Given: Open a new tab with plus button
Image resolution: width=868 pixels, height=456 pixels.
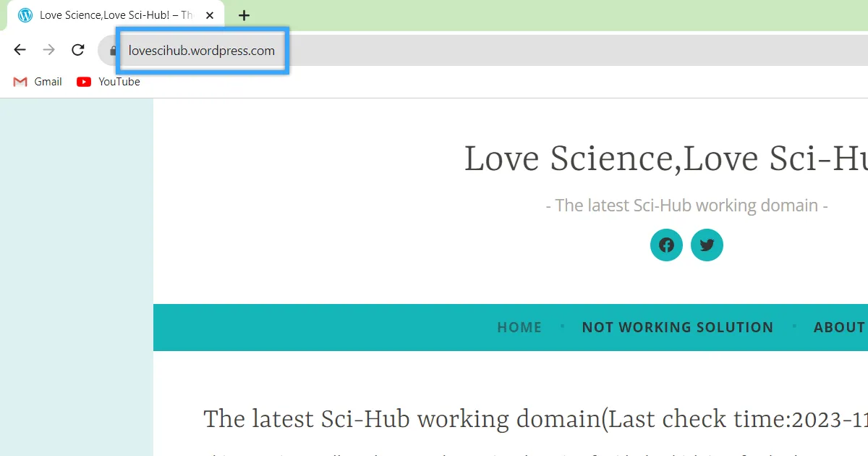Looking at the screenshot, I should coord(244,15).
